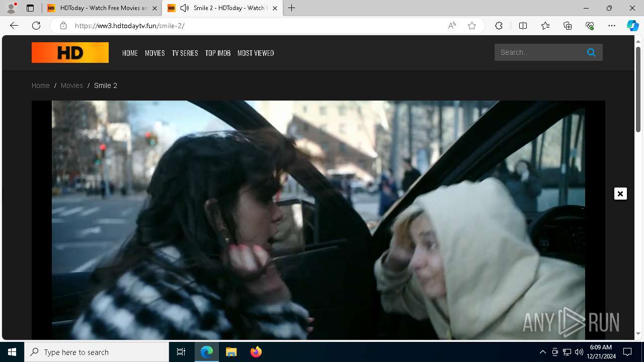
Task: Add this page to favorites star
Action: tap(472, 26)
